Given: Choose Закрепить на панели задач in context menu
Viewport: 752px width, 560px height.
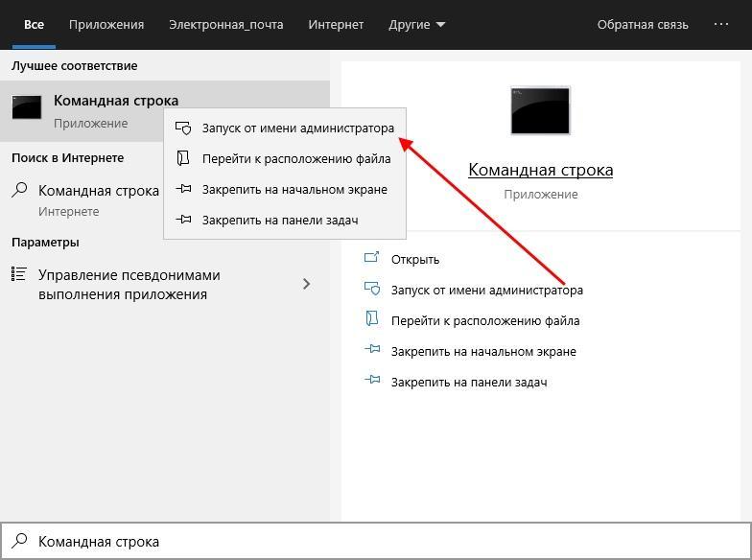Looking at the screenshot, I should coord(286,221).
